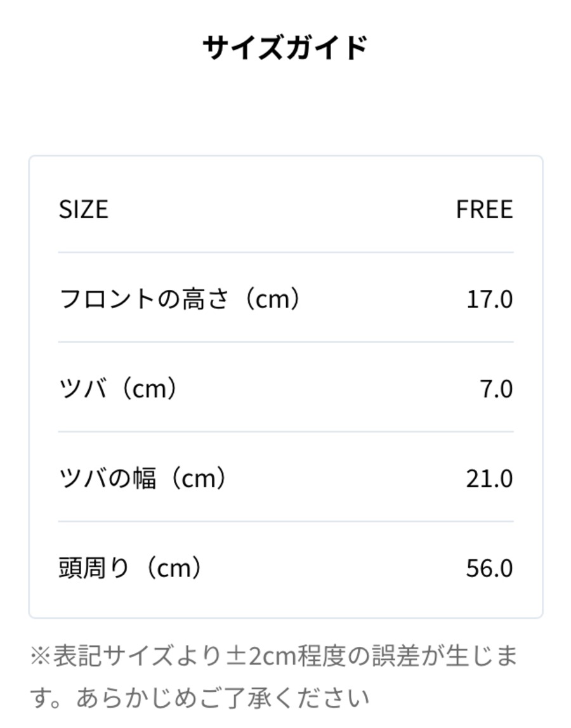The width and height of the screenshot is (571, 728).
Task: Click the FREE size column header
Action: (x=485, y=209)
